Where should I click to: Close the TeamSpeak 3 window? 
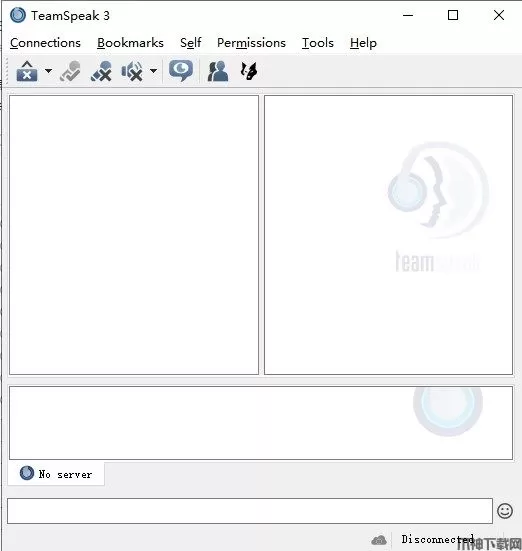pyautogui.click(x=498, y=15)
